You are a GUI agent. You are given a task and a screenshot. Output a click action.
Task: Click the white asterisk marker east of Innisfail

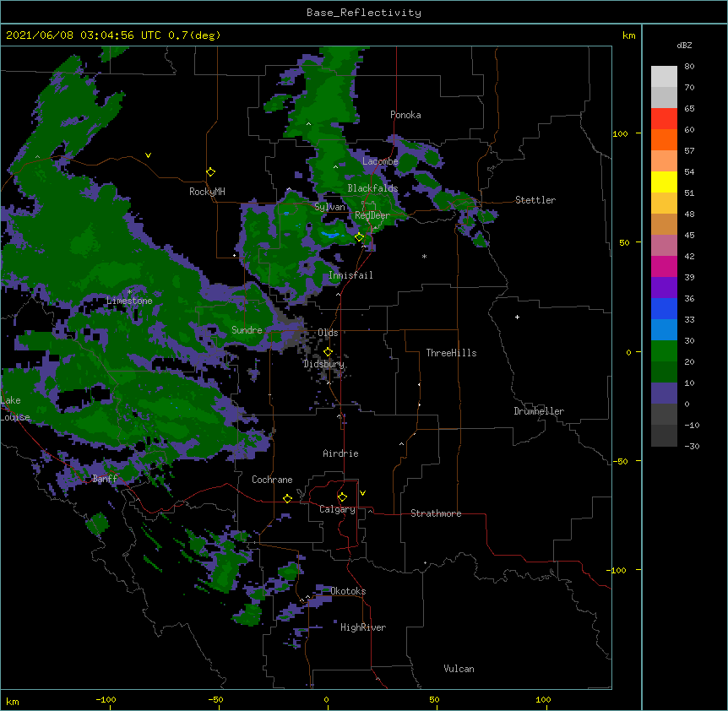424,256
